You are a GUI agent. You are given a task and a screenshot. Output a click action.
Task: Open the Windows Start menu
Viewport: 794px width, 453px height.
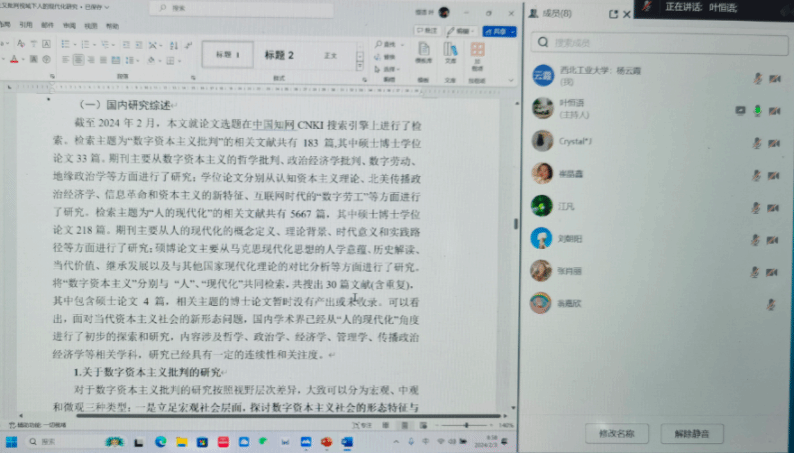coord(11,441)
